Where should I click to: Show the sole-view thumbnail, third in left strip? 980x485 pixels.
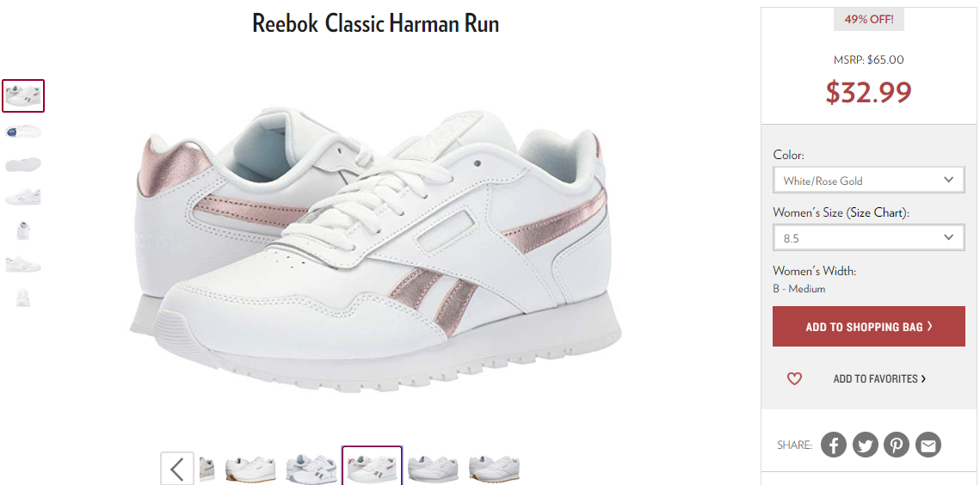[x=23, y=164]
